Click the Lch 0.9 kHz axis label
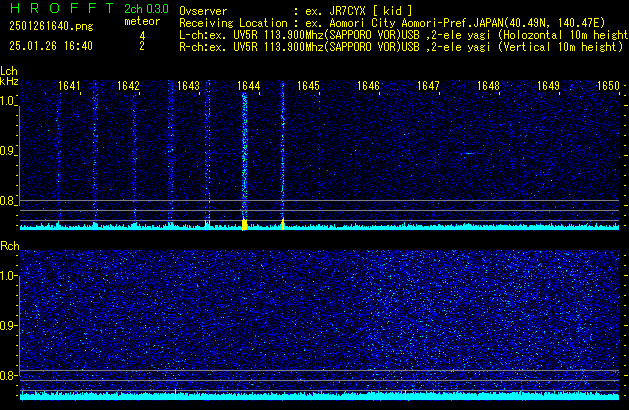The width and height of the screenshot is (629, 410). click(7, 151)
